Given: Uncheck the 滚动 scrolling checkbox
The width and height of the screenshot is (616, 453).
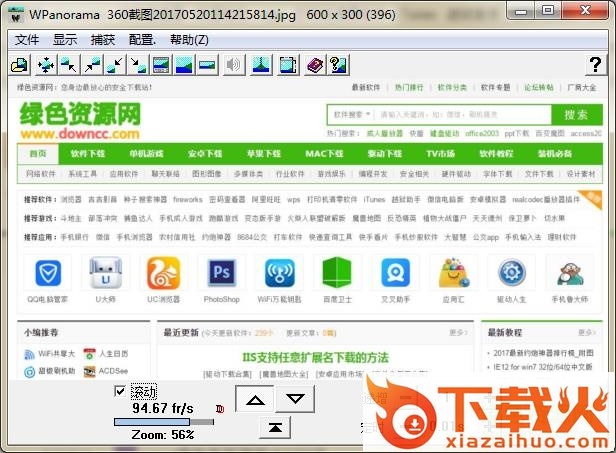Looking at the screenshot, I should coord(120,391).
